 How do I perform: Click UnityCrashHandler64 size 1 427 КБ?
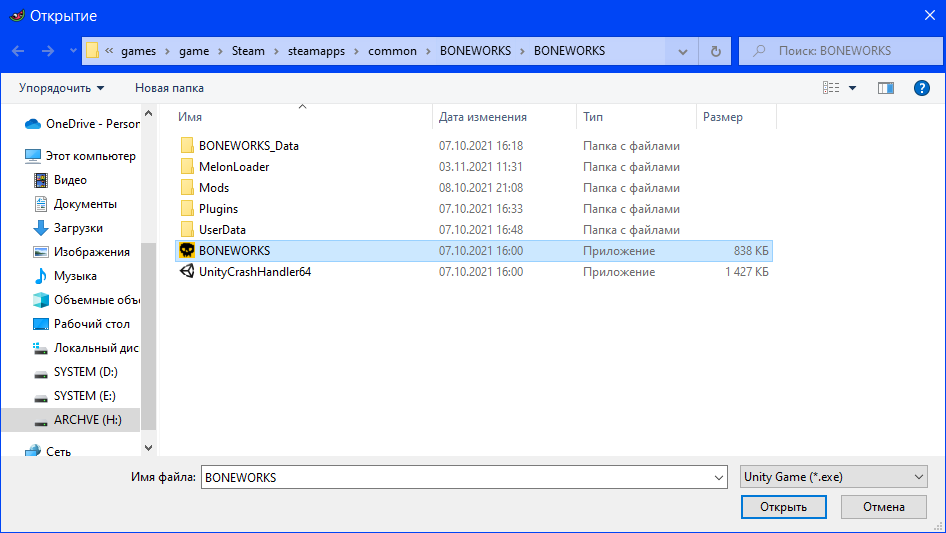747,272
